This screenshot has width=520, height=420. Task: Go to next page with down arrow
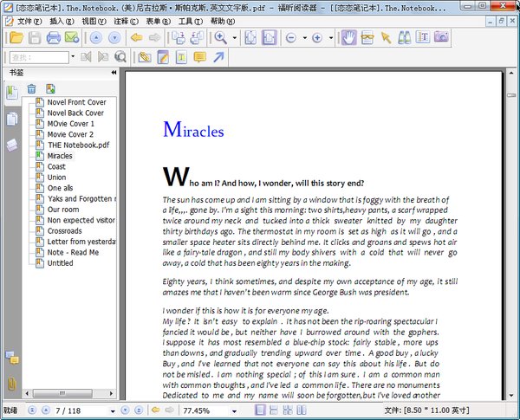coord(114,37)
